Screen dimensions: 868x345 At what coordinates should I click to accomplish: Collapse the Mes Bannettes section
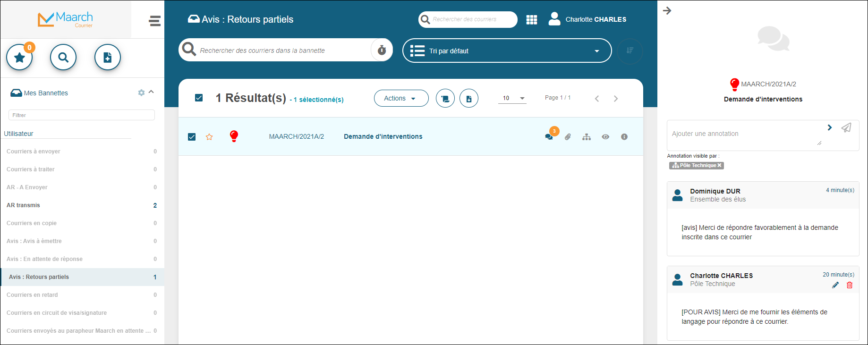tap(151, 92)
